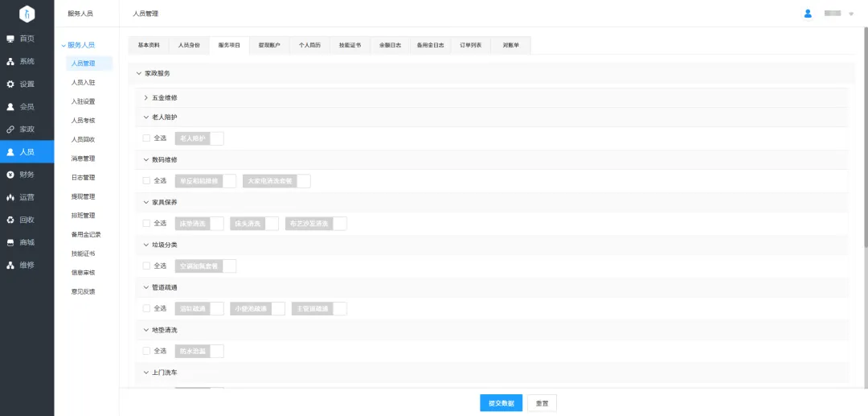Click the 提交数据 submit button
The width and height of the screenshot is (868, 416).
pyautogui.click(x=501, y=403)
